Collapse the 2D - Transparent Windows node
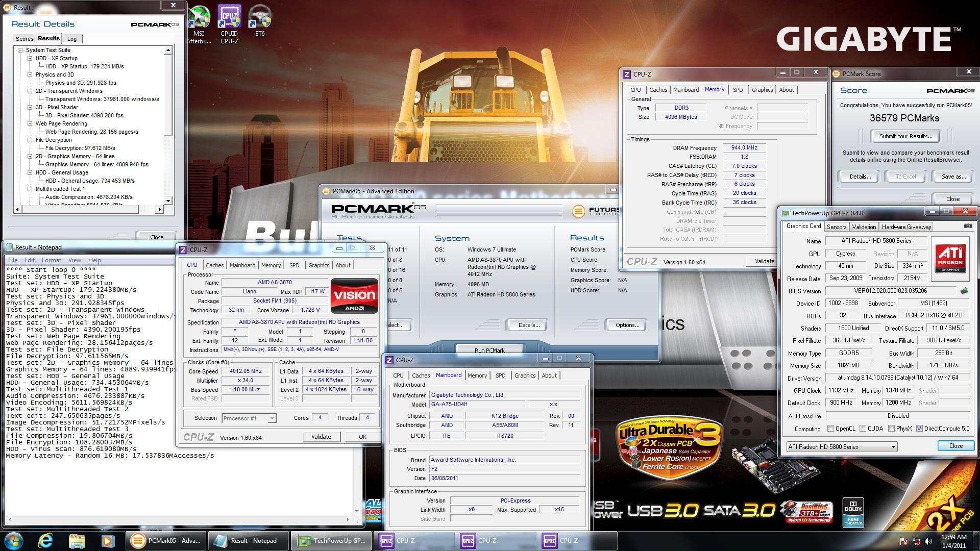The image size is (980, 551). click(x=30, y=91)
